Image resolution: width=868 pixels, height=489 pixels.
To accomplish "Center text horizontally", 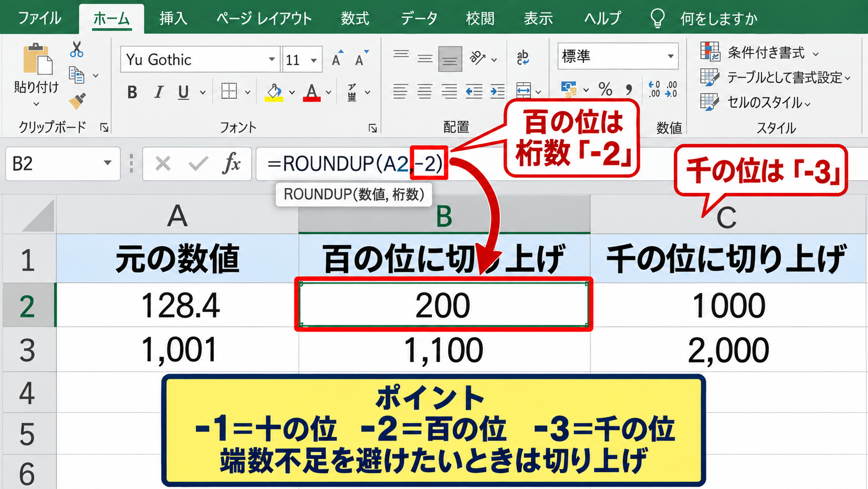I will (425, 91).
